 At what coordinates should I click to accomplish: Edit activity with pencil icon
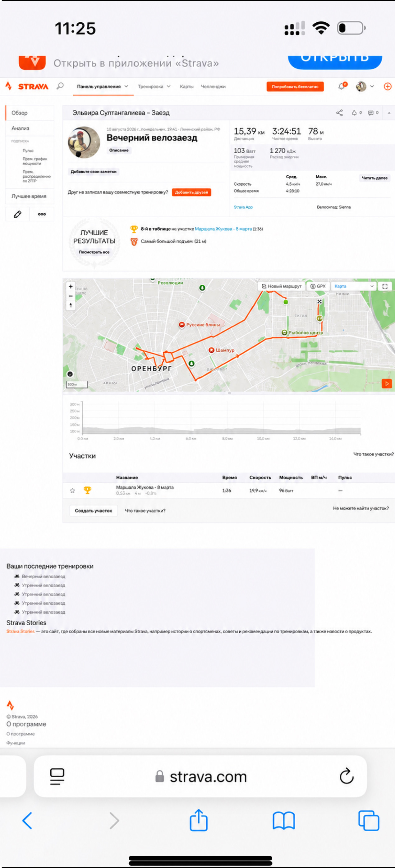click(17, 214)
